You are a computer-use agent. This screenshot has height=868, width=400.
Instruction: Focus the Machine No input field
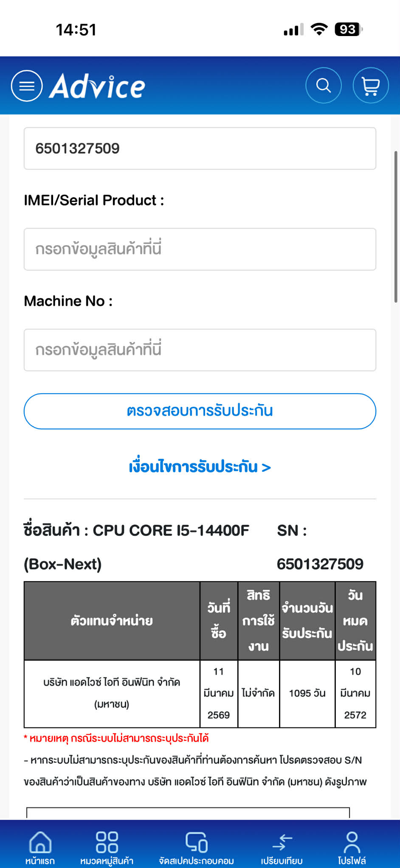200,350
